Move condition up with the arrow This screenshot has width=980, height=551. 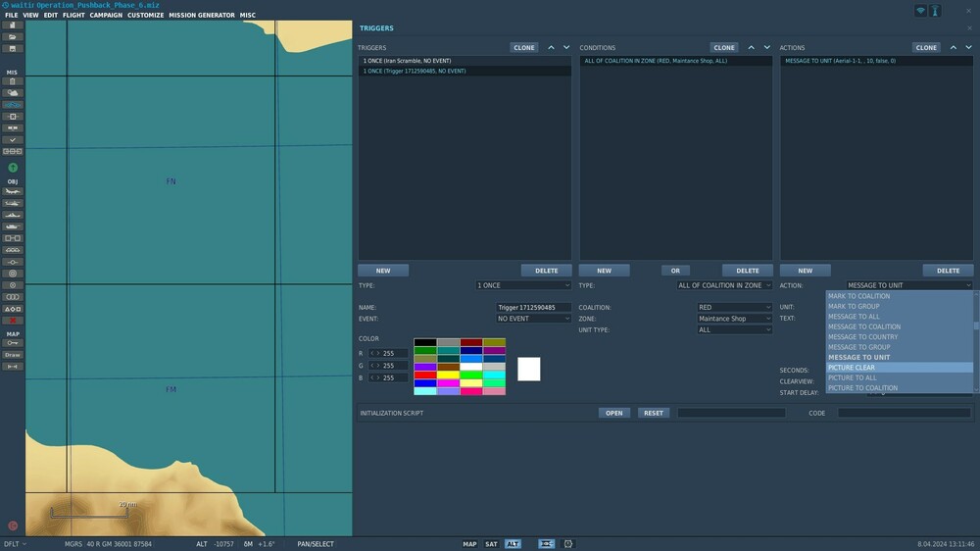[x=752, y=47]
